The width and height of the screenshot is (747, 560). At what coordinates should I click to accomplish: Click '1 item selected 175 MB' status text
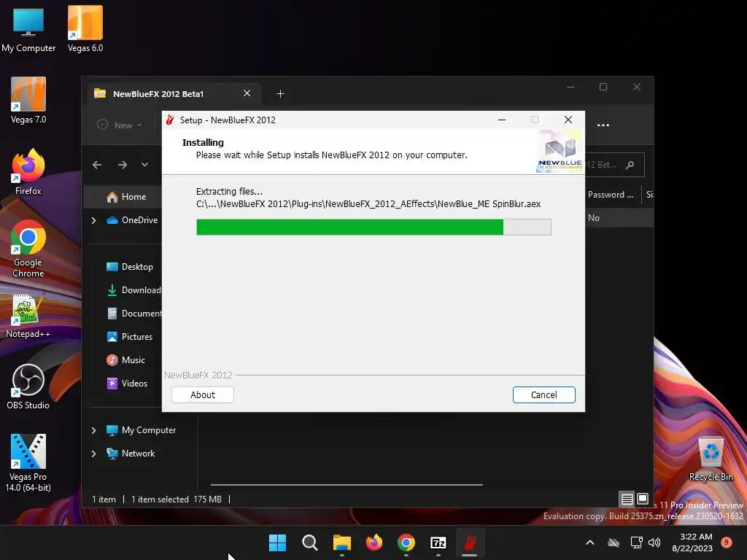click(177, 499)
